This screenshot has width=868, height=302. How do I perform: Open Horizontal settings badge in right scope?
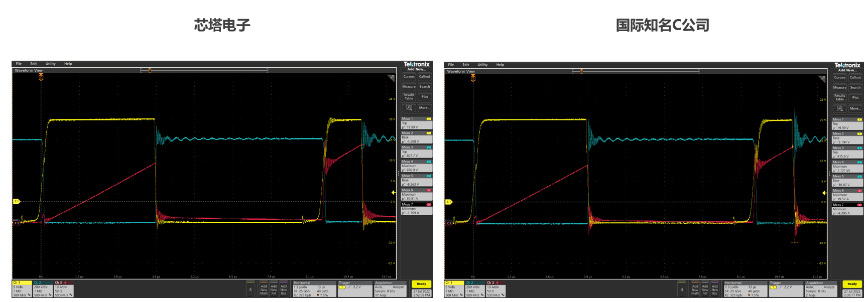[x=745, y=289]
